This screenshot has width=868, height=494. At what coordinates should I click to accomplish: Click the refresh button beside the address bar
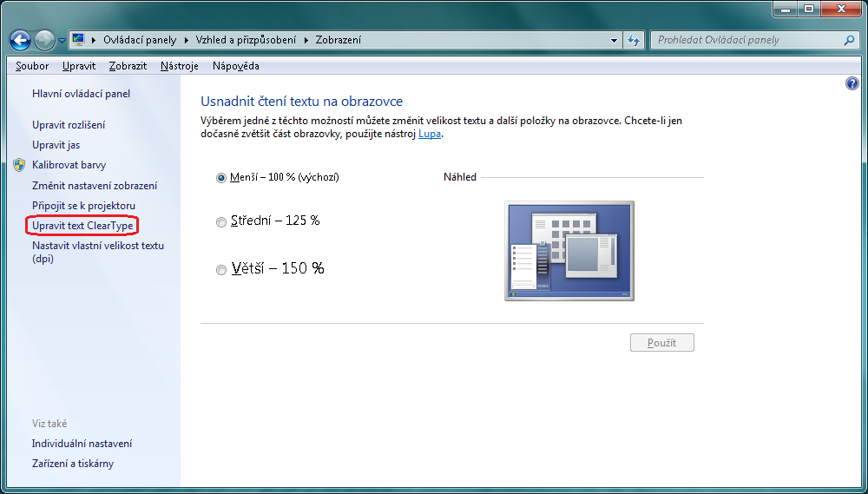[x=634, y=40]
